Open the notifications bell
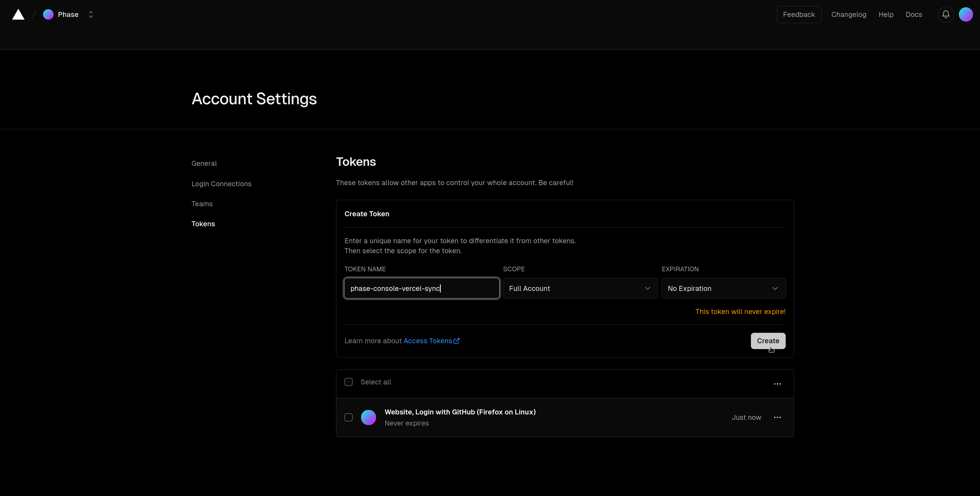980x496 pixels. [x=946, y=14]
